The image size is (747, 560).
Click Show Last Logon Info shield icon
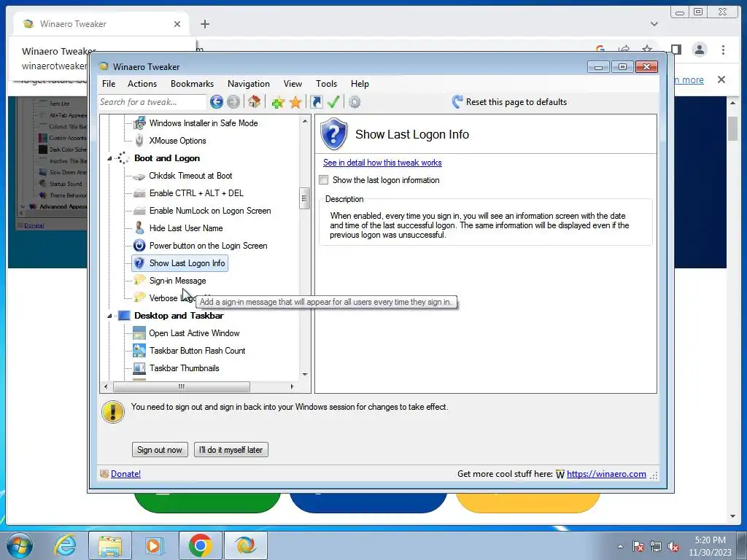click(x=139, y=263)
